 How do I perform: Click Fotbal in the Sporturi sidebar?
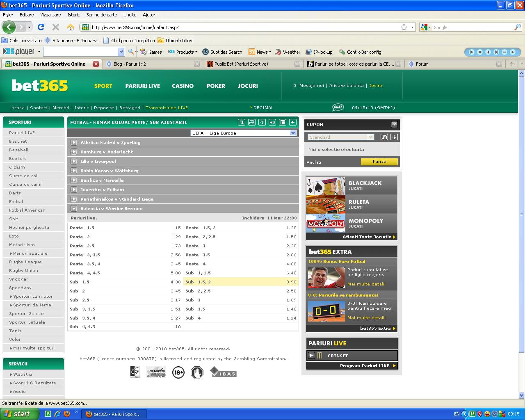click(16, 201)
